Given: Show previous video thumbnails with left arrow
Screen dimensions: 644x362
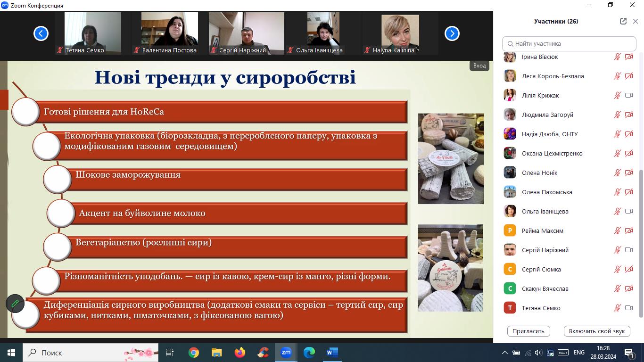Looking at the screenshot, I should click(41, 33).
